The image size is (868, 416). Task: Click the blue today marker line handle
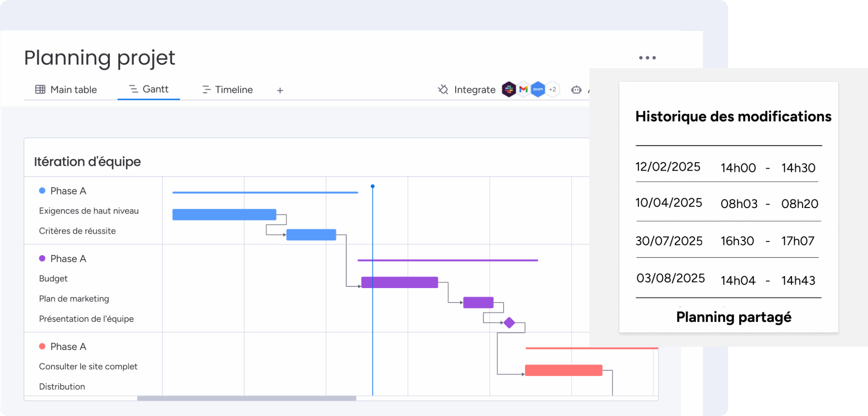point(373,186)
